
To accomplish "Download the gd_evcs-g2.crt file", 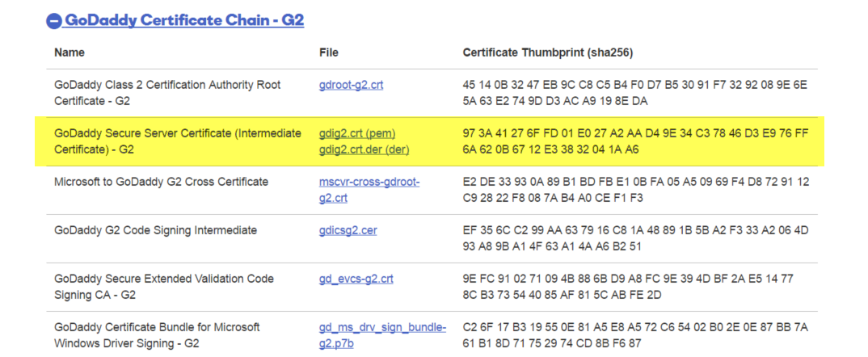I will point(356,279).
